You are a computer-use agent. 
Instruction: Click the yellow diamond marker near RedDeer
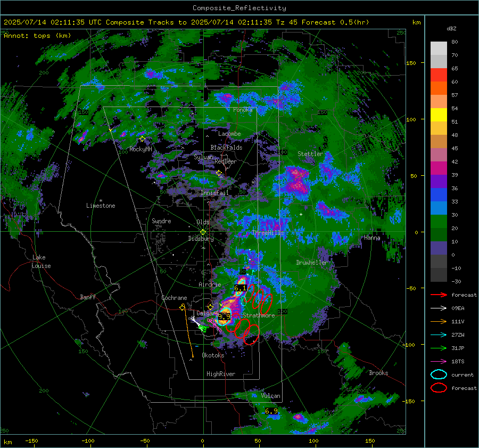coord(219,173)
